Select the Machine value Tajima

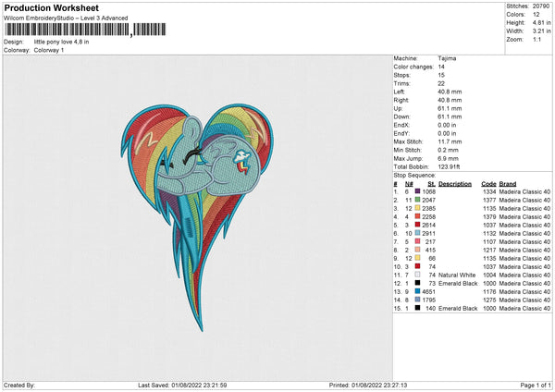[447, 58]
